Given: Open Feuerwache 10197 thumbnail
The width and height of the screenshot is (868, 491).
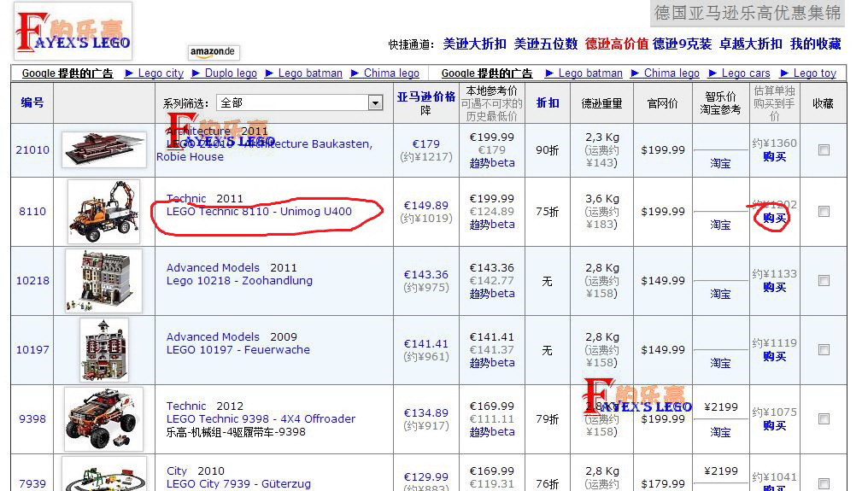Looking at the screenshot, I should pyautogui.click(x=104, y=350).
